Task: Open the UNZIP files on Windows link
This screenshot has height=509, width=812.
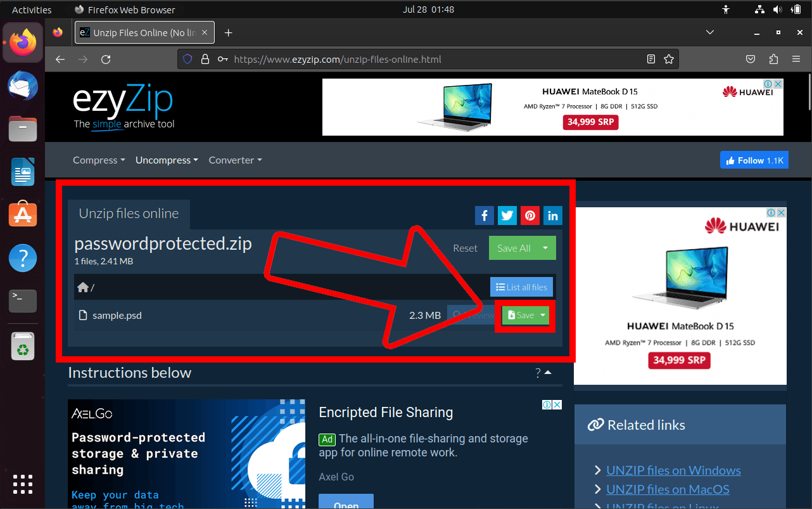Action: (673, 470)
